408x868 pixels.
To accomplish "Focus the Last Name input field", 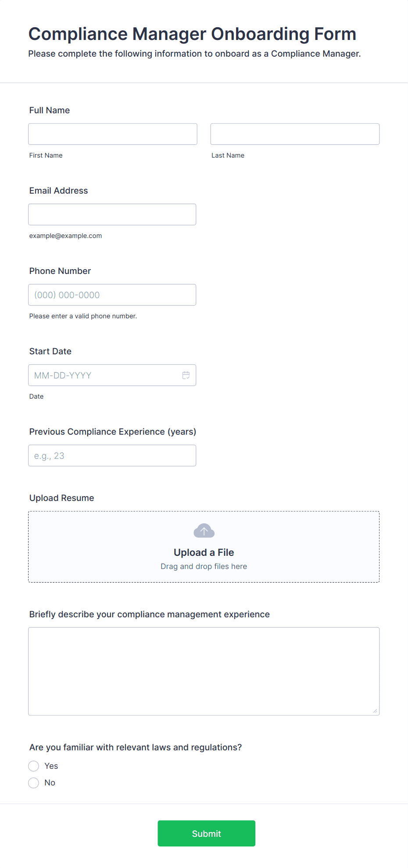I will click(x=295, y=134).
